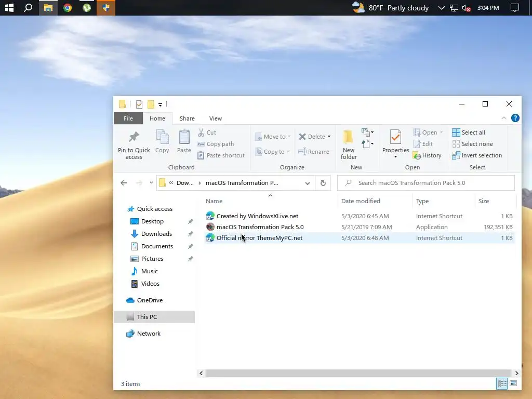Click the muted volume tray icon

466,8
